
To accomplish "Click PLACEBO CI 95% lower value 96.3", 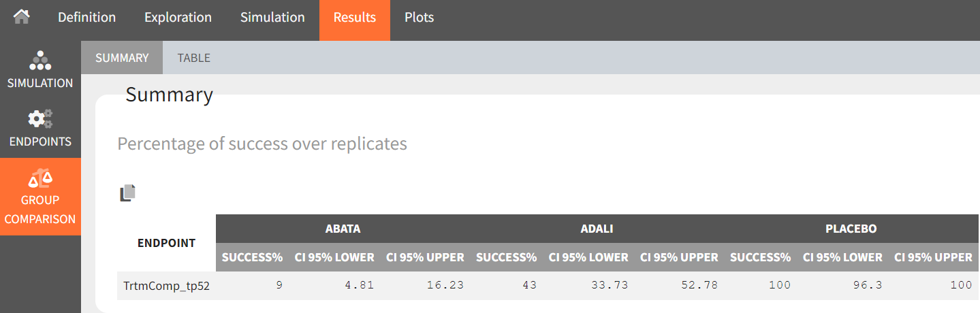I will click(x=870, y=285).
